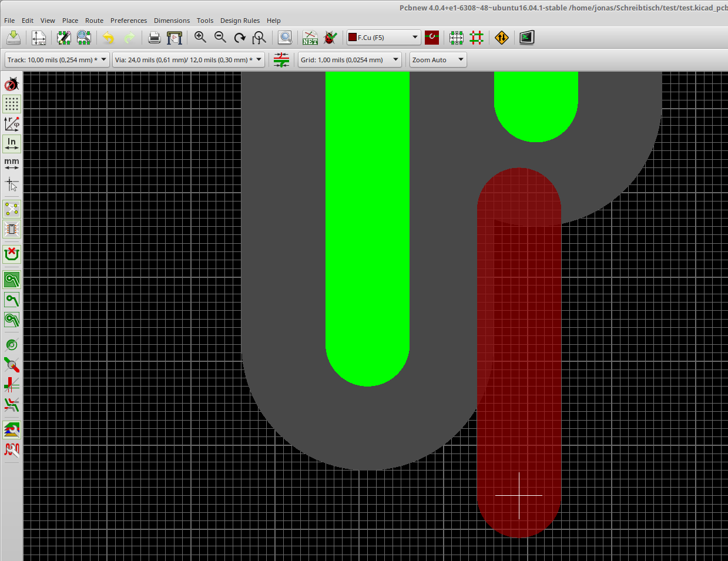Show the microwave toolbar
This screenshot has width=728, height=561.
click(12, 450)
